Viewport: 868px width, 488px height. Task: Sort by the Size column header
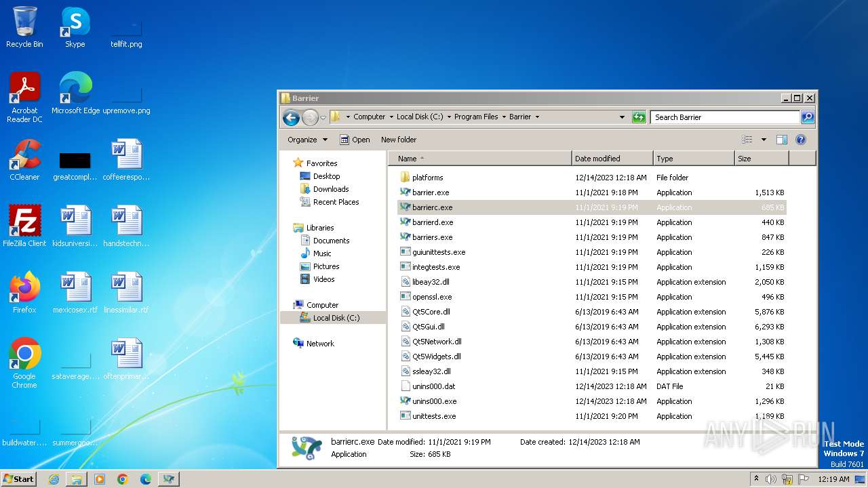762,159
